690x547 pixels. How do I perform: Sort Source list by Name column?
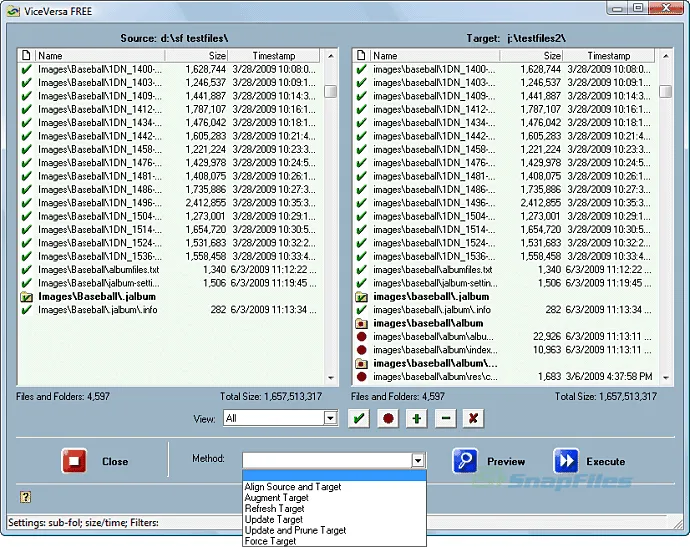(x=100, y=55)
